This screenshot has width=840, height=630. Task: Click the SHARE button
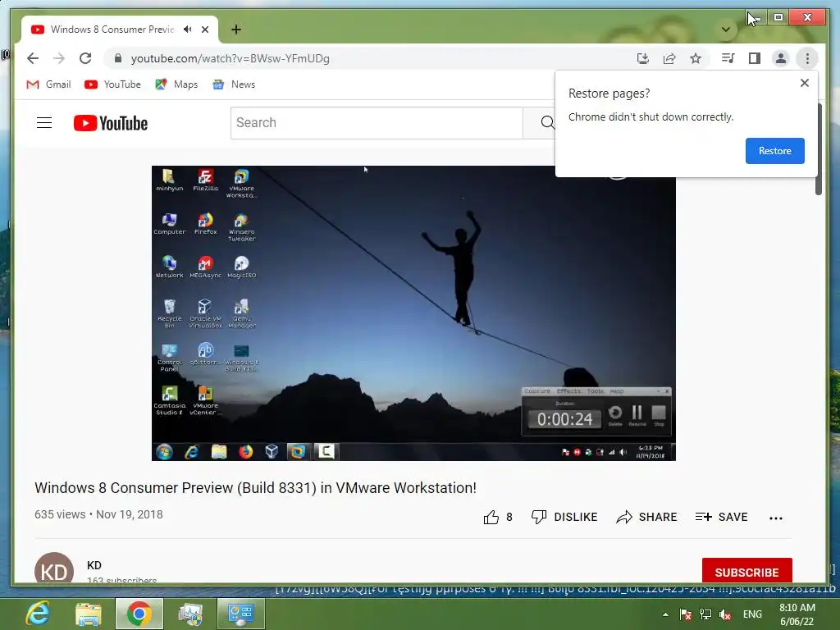coord(646,518)
